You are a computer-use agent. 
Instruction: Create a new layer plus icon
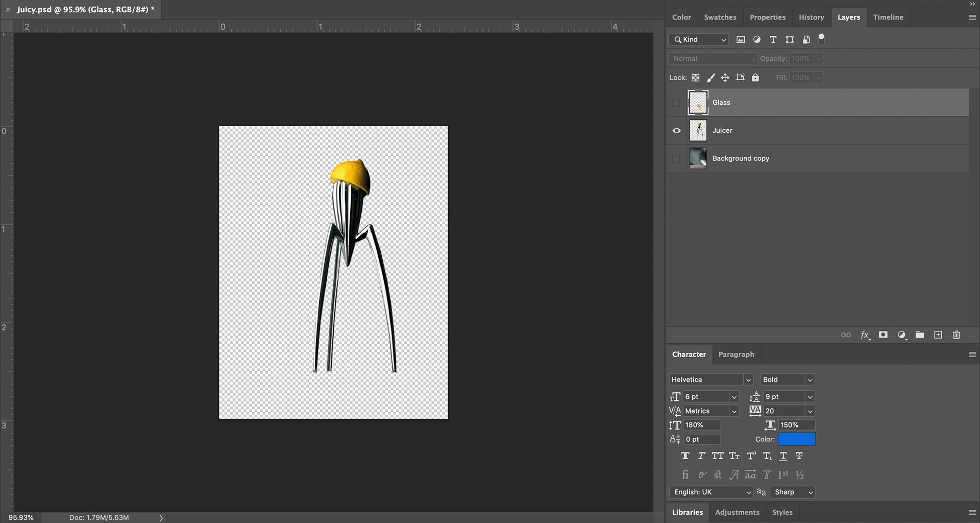[938, 335]
